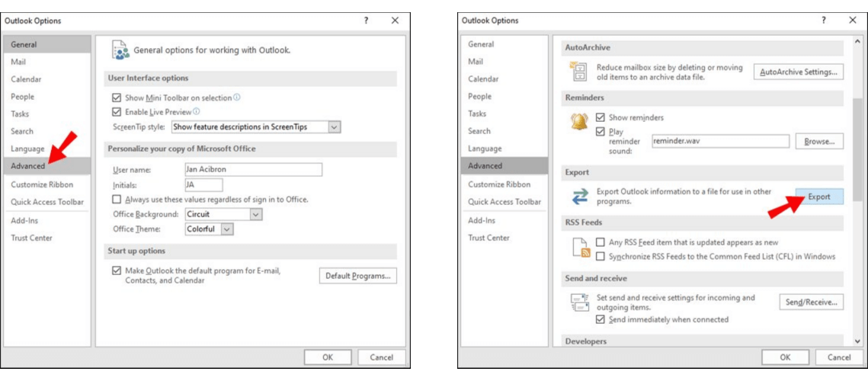The width and height of the screenshot is (868, 381).
Task: Click scrollbar down arrow in right window
Action: tap(857, 341)
